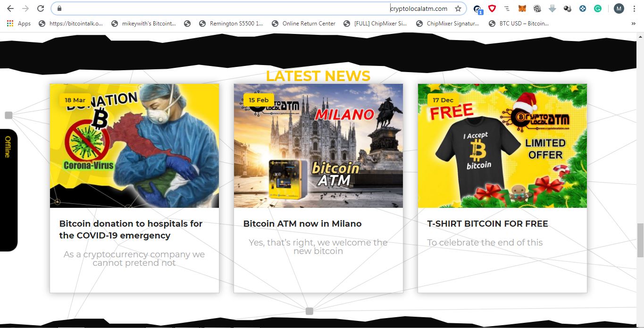The width and height of the screenshot is (644, 328).
Task: Click the 15 Feb date badge
Action: pos(259,100)
